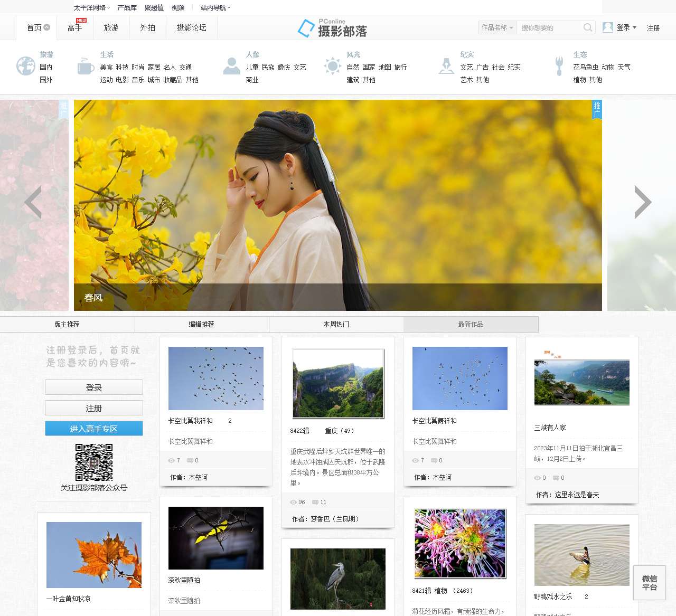Switch to the 本周热门 tab
The width and height of the screenshot is (676, 616).
336,324
